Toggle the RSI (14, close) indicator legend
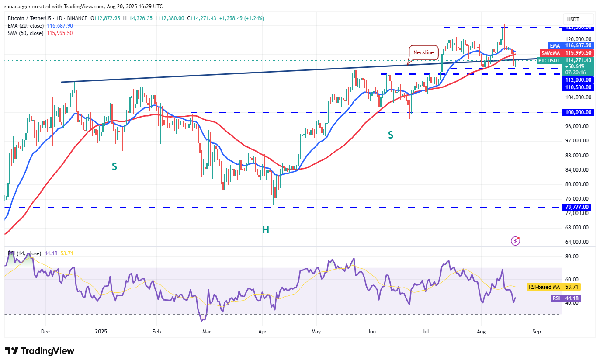600x364 pixels. (25, 253)
